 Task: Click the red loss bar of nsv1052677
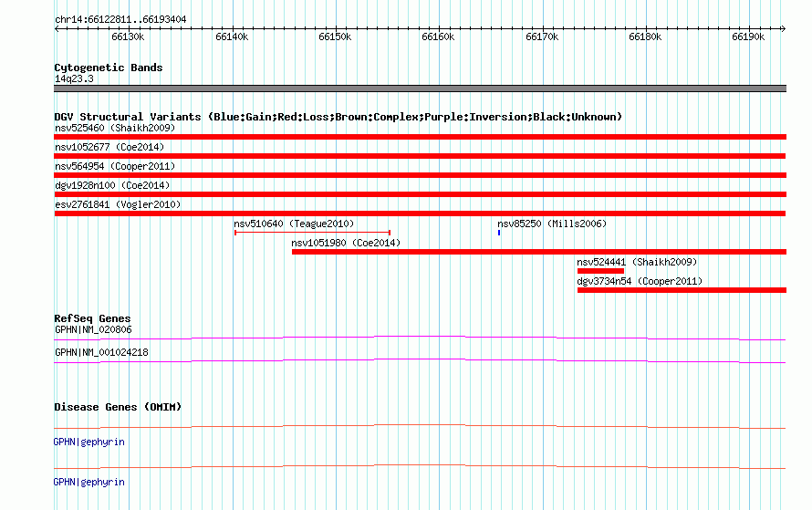coord(420,156)
